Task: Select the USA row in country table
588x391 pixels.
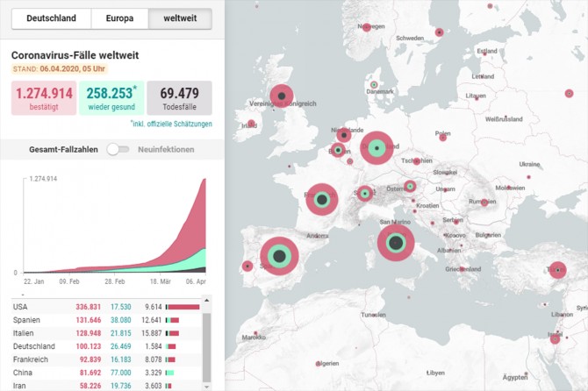Action: point(105,307)
